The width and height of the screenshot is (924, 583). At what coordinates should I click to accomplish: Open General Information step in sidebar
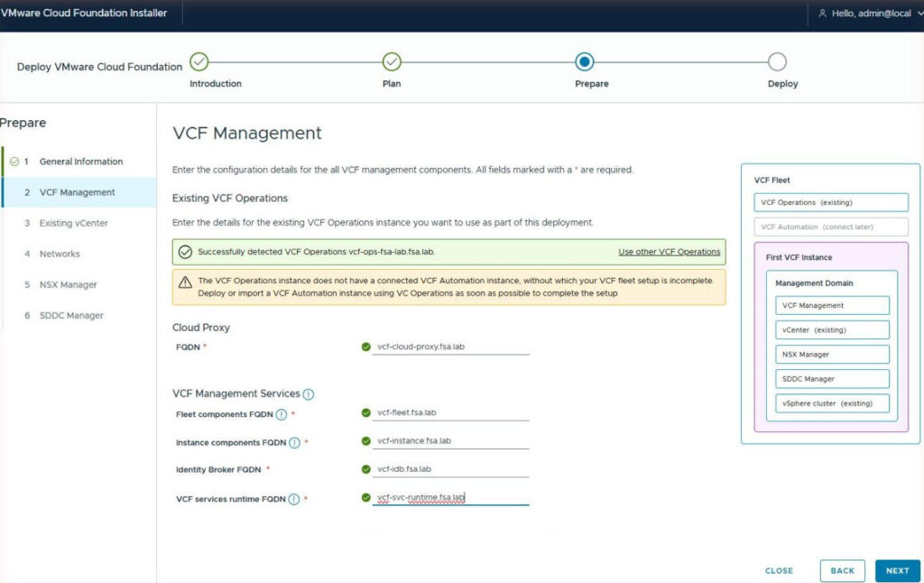(x=79, y=162)
